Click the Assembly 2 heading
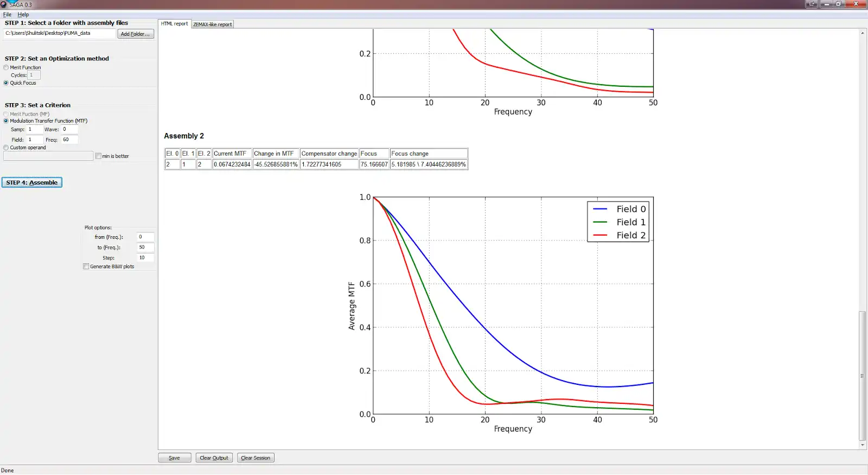 point(184,136)
